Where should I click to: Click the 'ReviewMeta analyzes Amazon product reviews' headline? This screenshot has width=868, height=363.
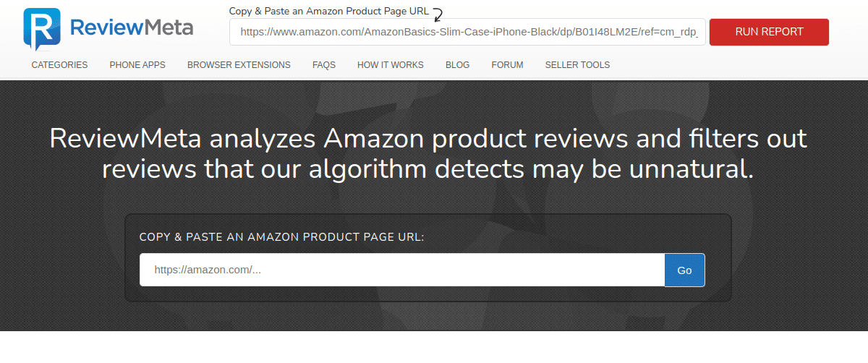[428, 153]
